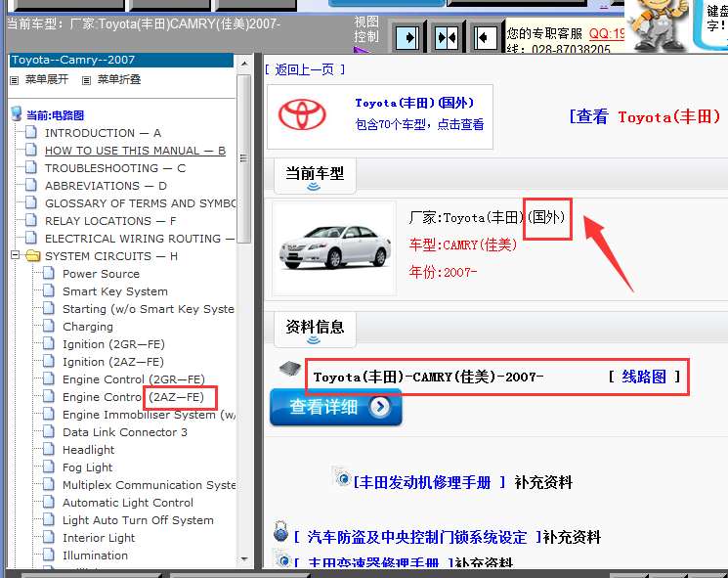Open Ignition (2GR—FE) entry
This screenshot has height=578, width=728.
(113, 344)
